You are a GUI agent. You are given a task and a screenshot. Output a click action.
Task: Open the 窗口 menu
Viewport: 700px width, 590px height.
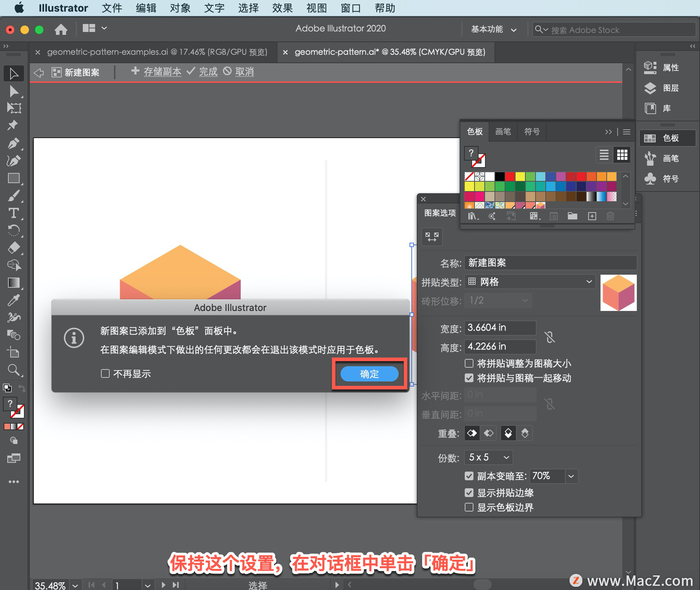click(351, 8)
